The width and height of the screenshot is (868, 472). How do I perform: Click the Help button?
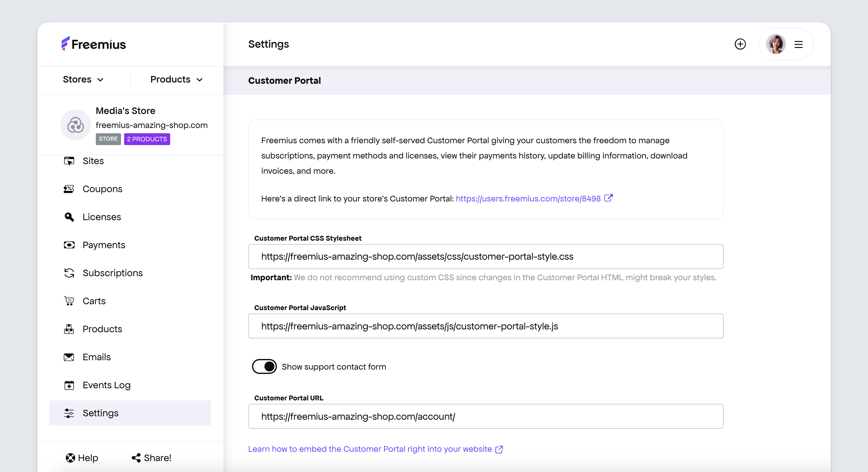pyautogui.click(x=82, y=457)
